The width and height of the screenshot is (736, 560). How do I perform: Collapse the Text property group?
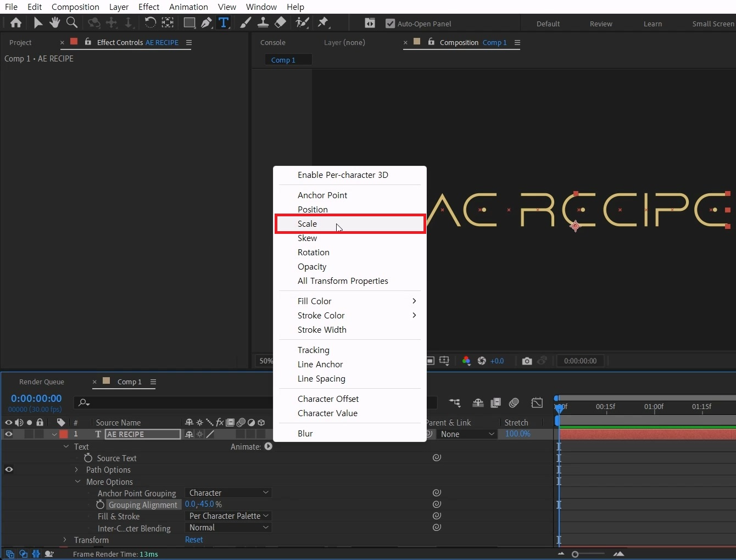[66, 446]
